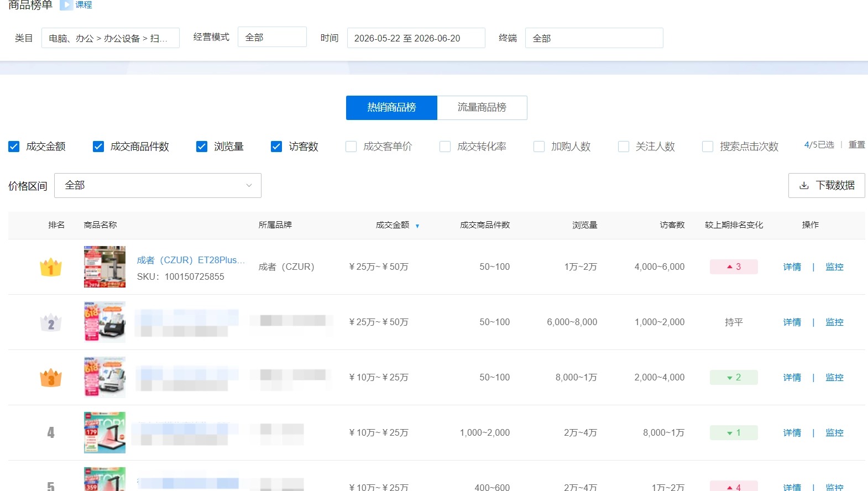868x491 pixels.
Task: Open the 课程 video course link
Action: pos(77,5)
